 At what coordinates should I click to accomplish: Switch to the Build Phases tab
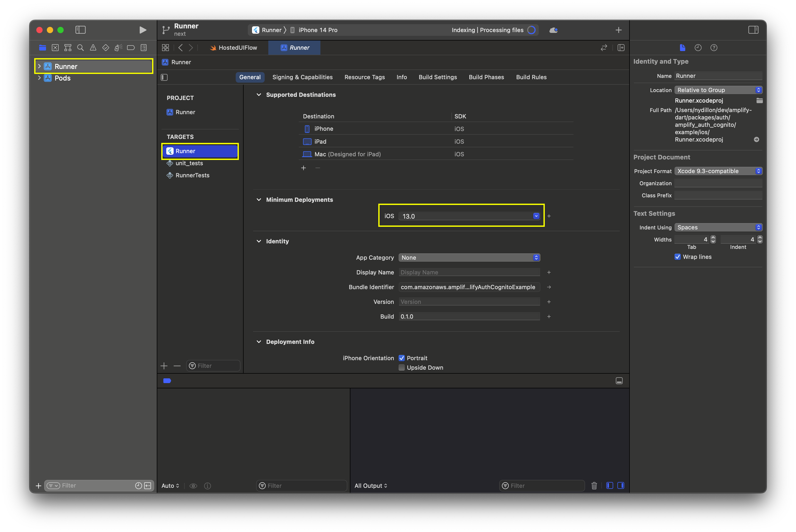pyautogui.click(x=486, y=77)
